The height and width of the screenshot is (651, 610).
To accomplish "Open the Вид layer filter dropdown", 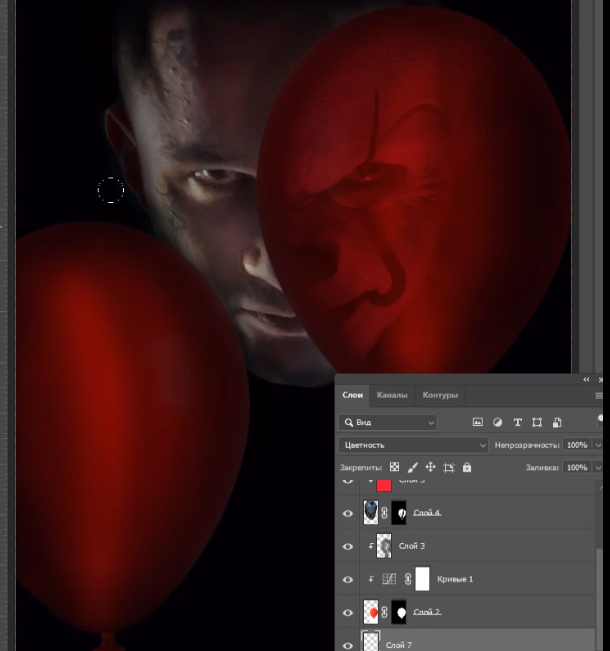I will coord(388,422).
